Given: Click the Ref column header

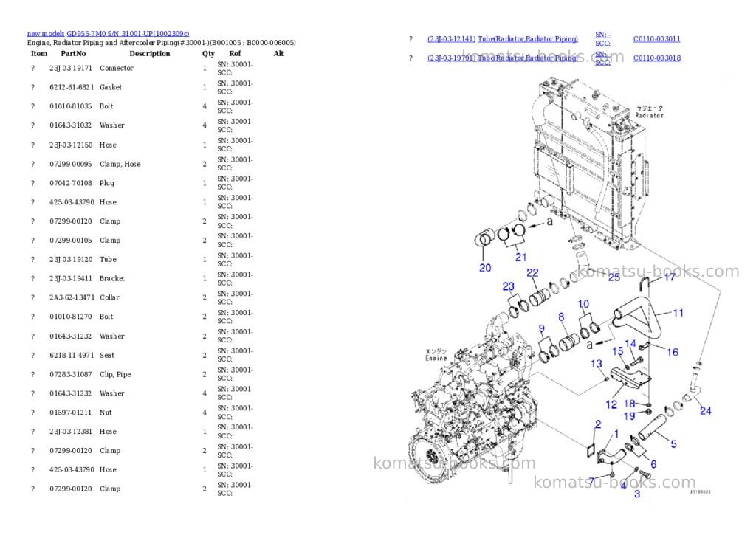Looking at the screenshot, I should point(235,53).
